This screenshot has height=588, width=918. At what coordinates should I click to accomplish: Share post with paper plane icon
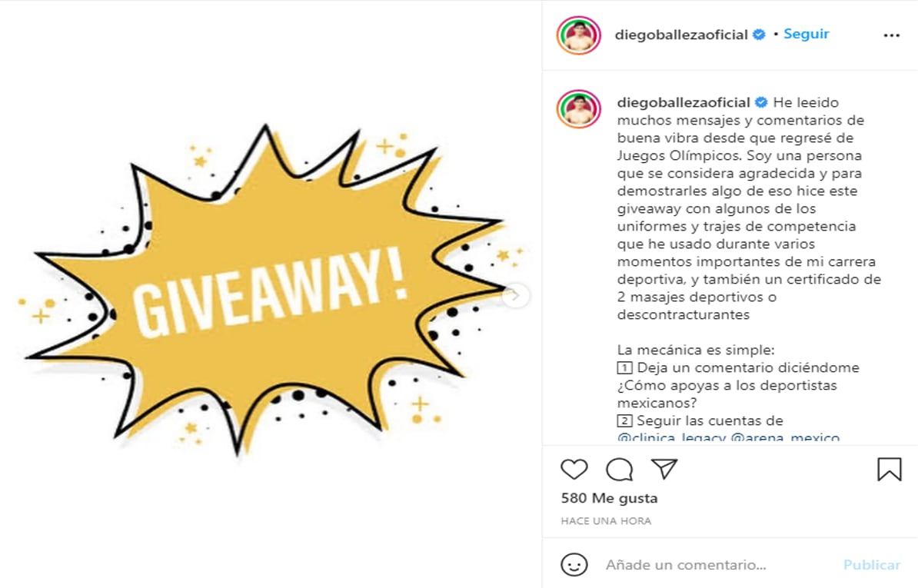click(x=664, y=469)
